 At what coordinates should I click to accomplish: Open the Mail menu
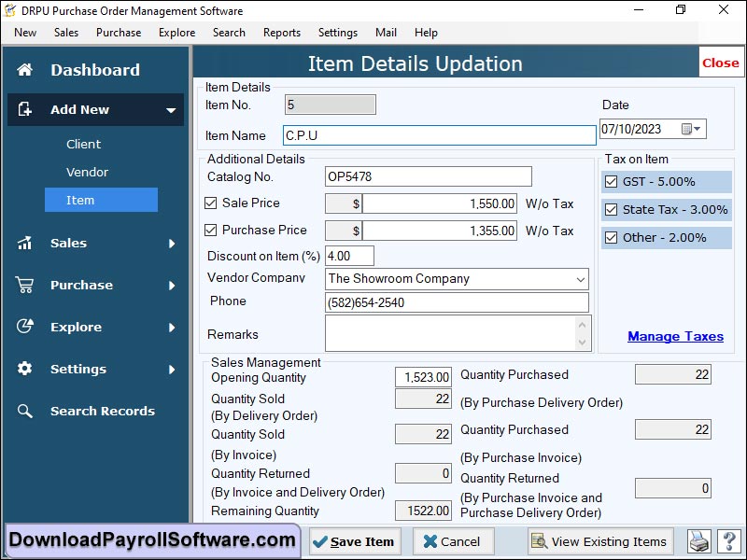click(x=386, y=32)
